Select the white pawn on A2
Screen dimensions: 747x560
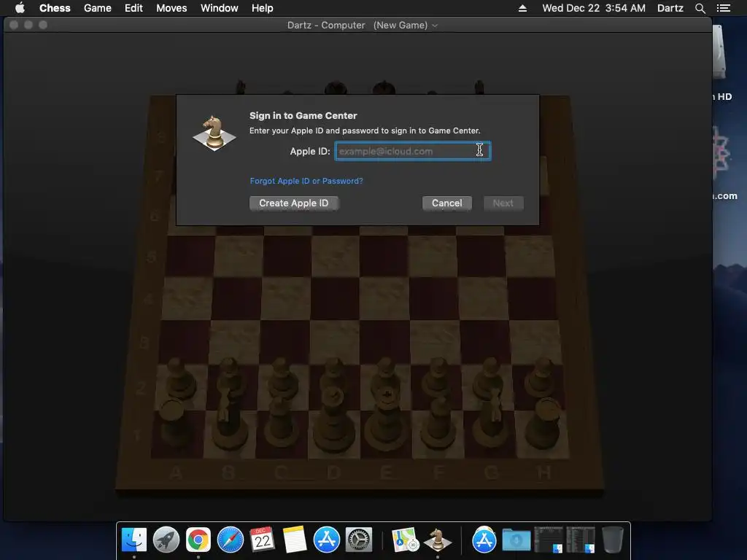click(x=179, y=378)
